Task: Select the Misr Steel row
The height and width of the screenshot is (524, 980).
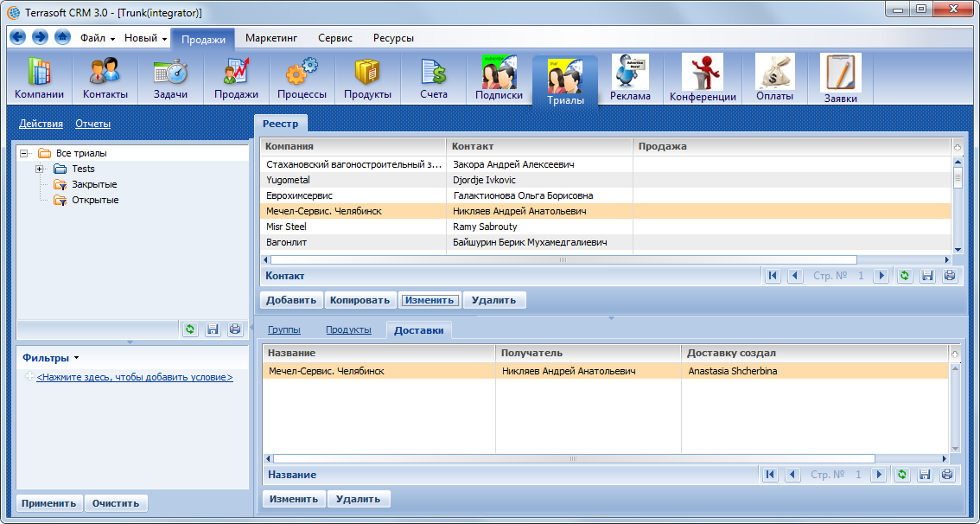Action: 606,227
